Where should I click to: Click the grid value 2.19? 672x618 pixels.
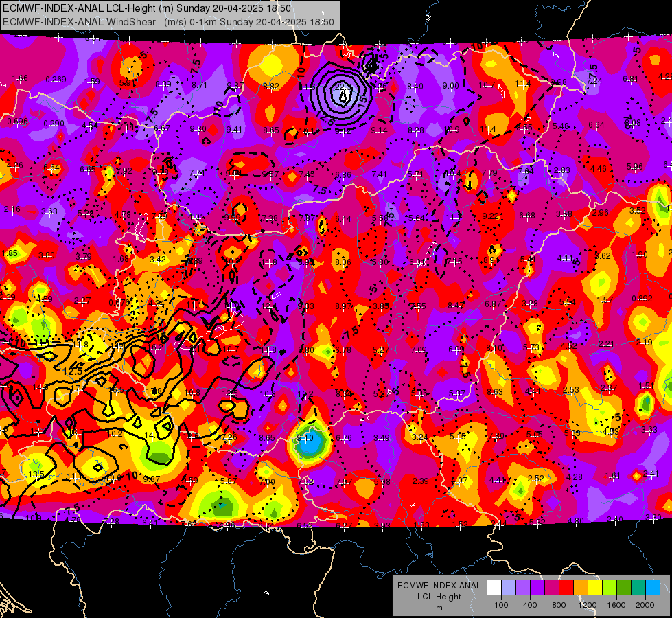click(644, 342)
